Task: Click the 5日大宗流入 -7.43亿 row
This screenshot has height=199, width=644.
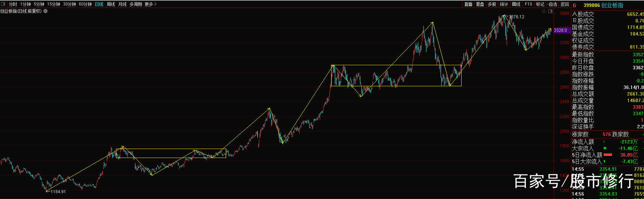Action: click(x=608, y=161)
